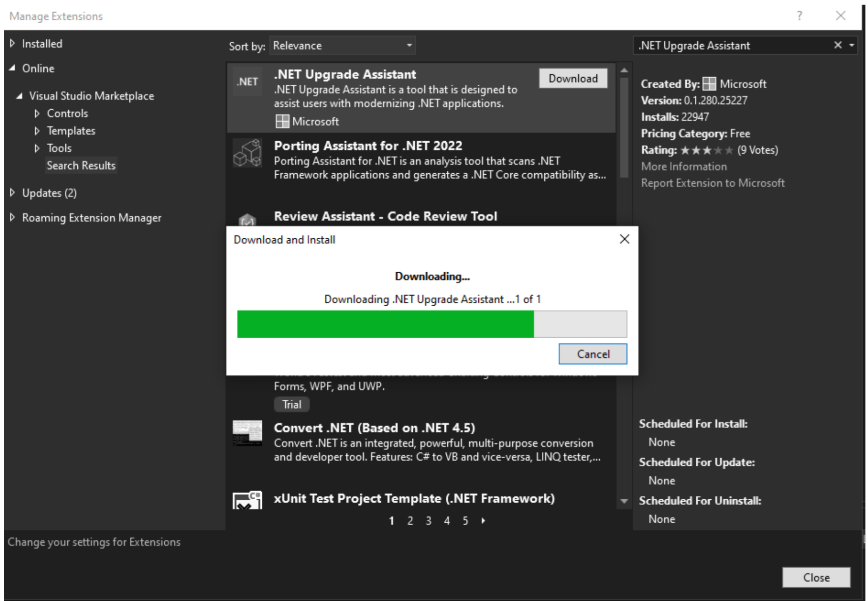
Task: Click the Convert .NET thumbnail icon
Action: click(x=248, y=433)
